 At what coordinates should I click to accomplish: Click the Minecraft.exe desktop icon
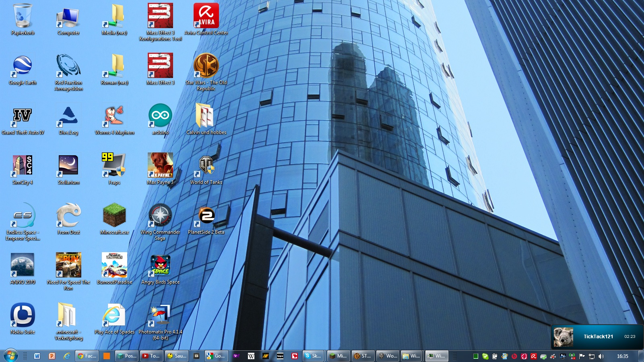pos(114,216)
